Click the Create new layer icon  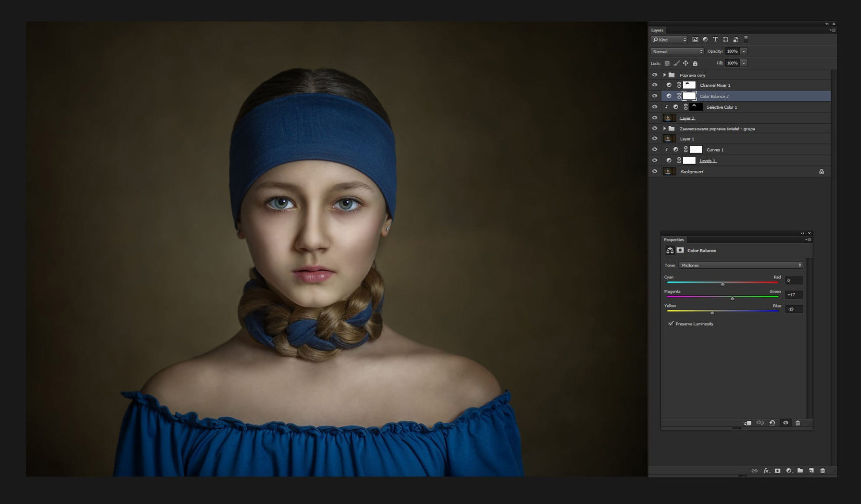tap(811, 471)
